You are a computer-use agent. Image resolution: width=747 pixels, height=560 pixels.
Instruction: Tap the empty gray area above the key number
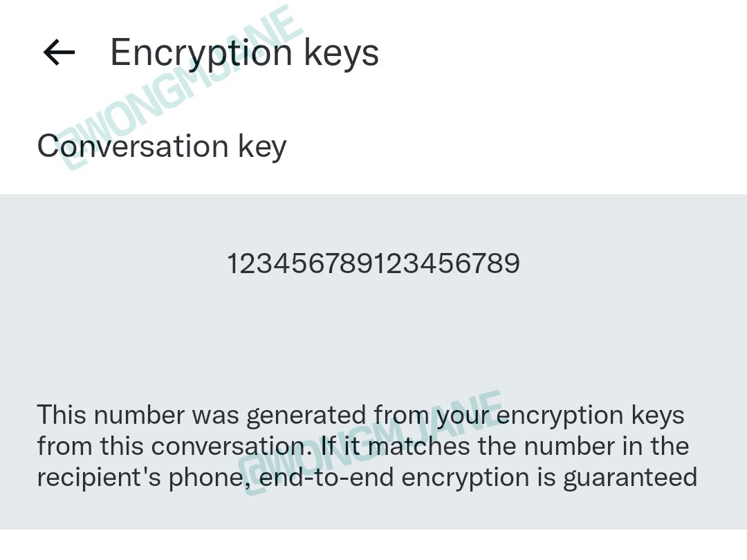(373, 221)
